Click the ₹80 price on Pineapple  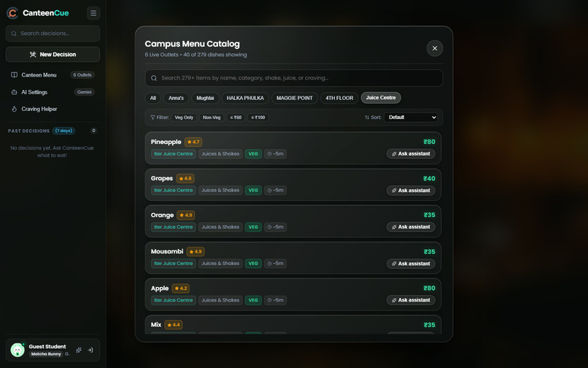click(x=430, y=142)
